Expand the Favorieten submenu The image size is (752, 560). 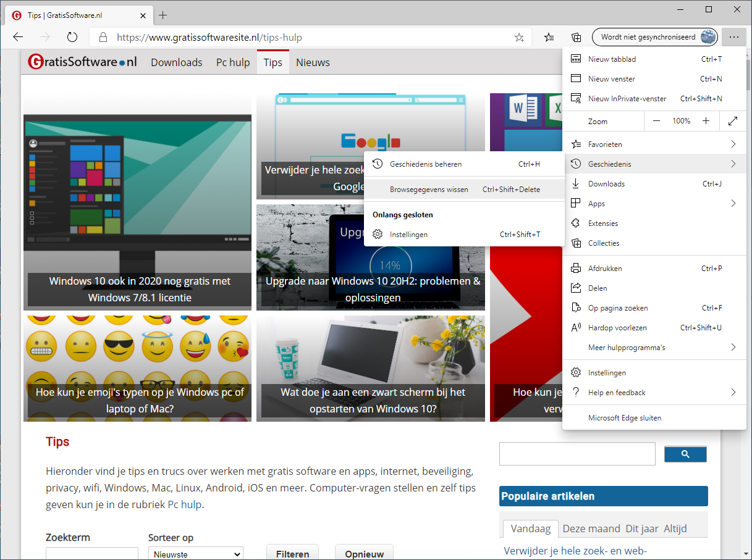tap(654, 144)
